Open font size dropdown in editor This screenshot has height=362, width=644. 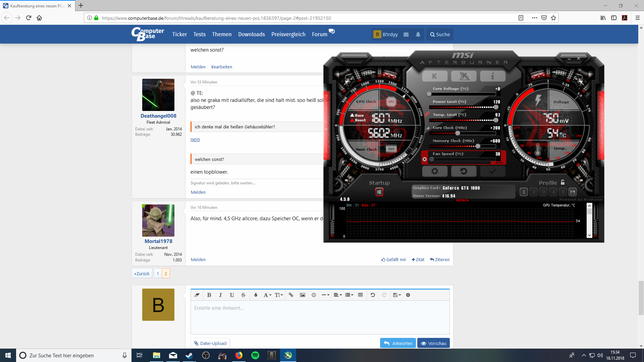point(279,295)
